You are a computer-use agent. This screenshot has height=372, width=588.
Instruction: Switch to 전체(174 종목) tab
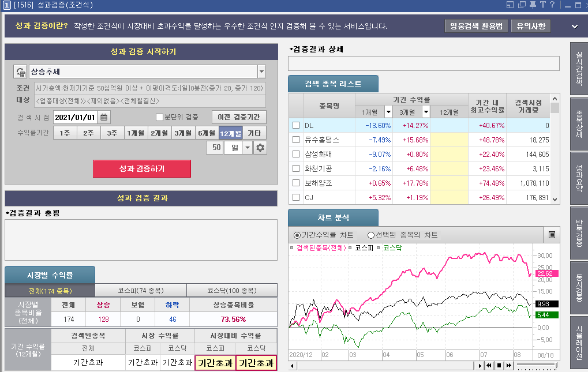pos(50,290)
